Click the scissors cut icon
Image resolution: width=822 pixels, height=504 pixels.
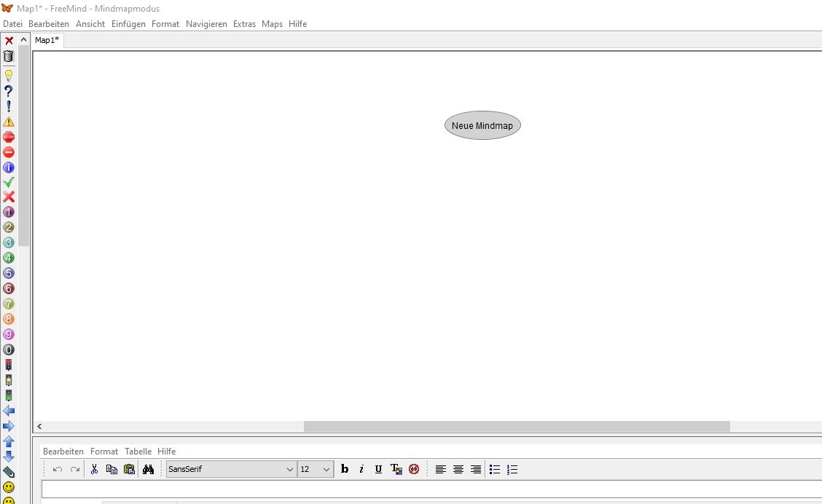pos(94,470)
